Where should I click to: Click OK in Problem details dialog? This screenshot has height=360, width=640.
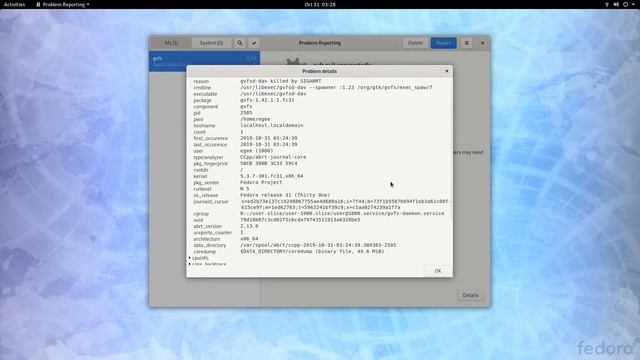[438, 271]
